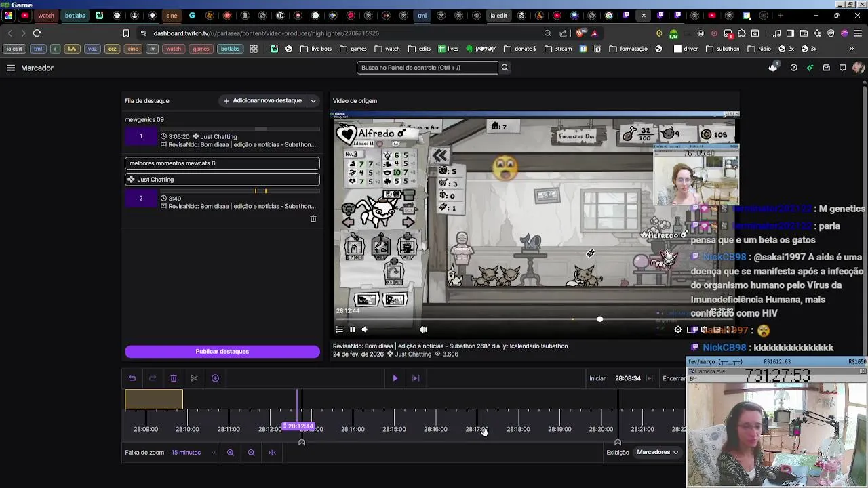Screen dimensions: 868x488
Task: Switch to the ia edit browser tab
Action: (499, 16)
